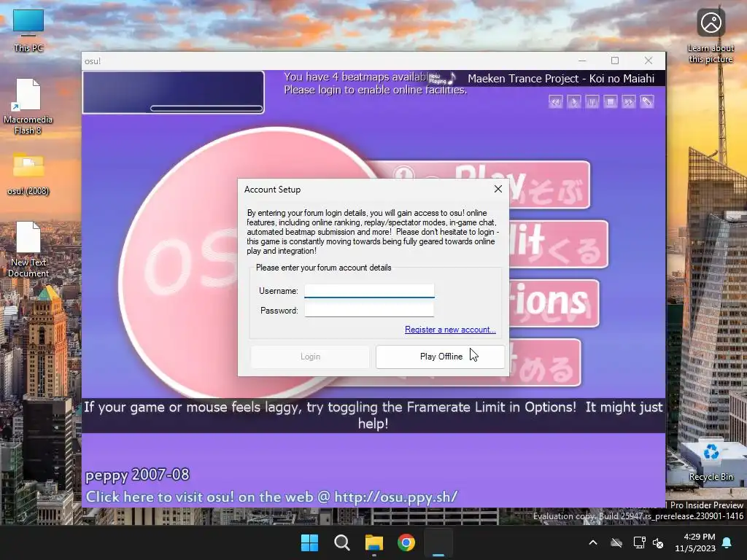Skip to previous track in osu! player
The height and width of the screenshot is (560, 747).
point(555,101)
